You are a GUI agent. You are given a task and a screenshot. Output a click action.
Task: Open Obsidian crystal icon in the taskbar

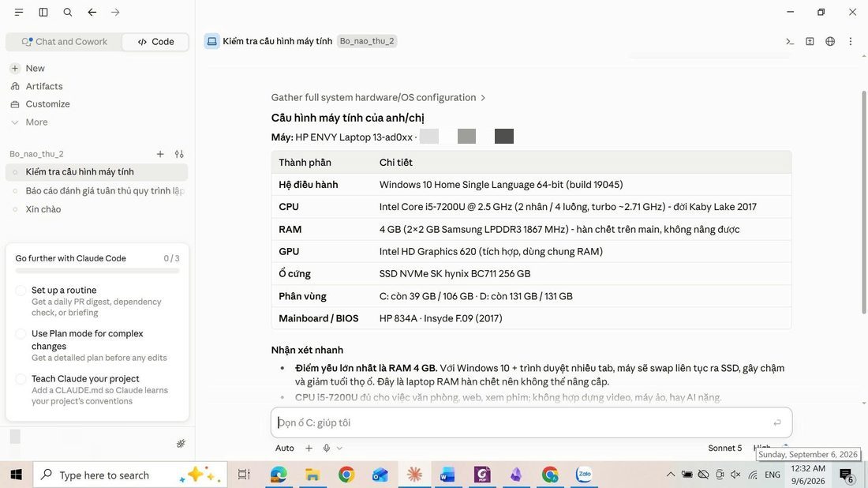click(516, 475)
